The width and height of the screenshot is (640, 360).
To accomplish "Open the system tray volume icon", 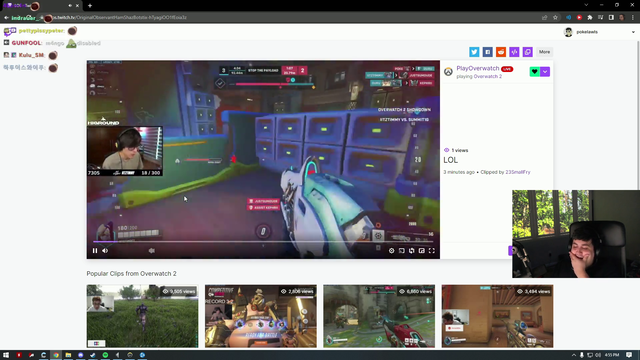I will pyautogui.click(x=598, y=355).
